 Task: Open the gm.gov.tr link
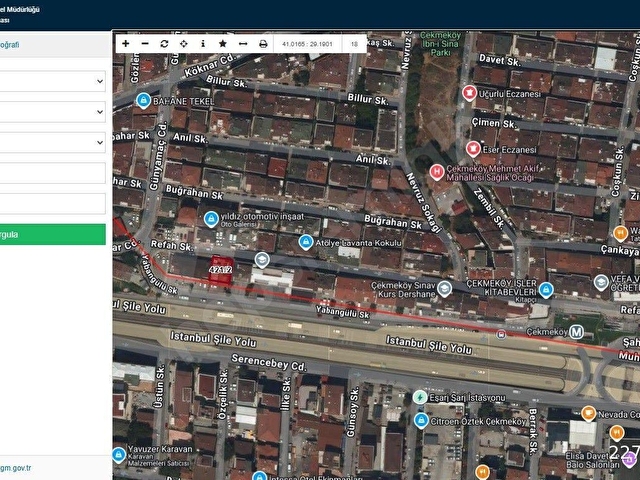point(16,468)
